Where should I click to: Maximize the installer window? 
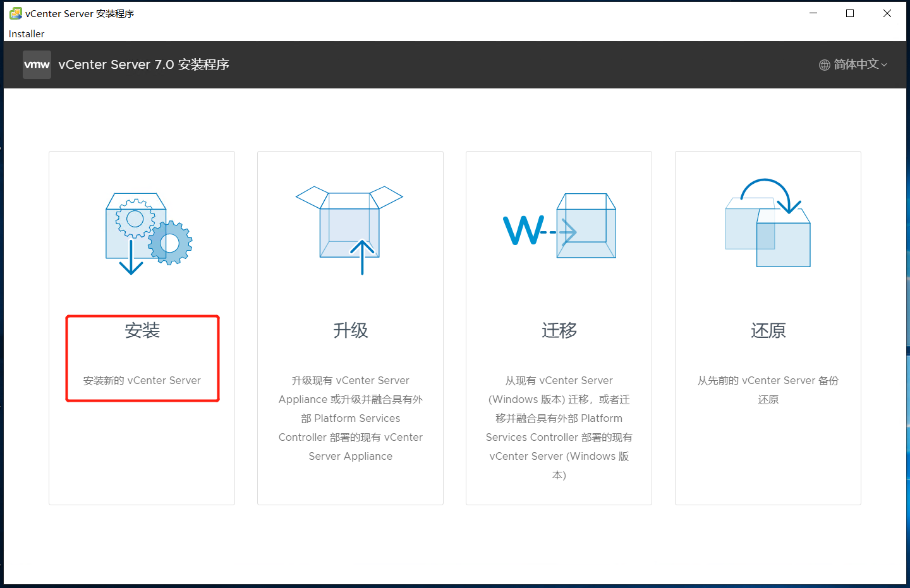coord(850,13)
